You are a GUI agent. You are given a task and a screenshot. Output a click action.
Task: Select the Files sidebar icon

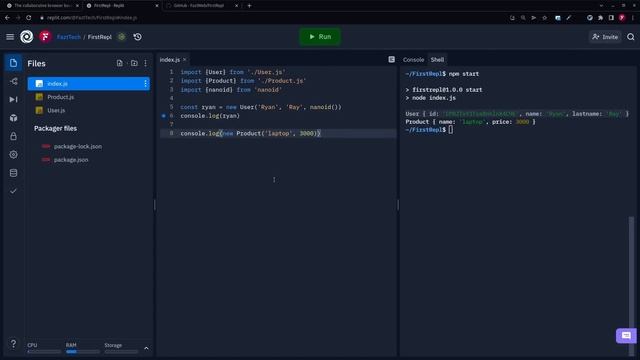[x=13, y=63]
